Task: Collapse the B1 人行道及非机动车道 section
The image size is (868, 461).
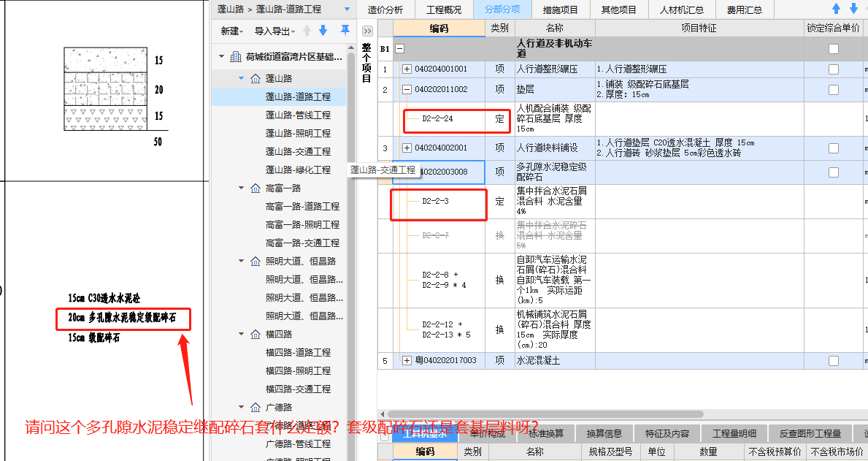Action: (x=399, y=49)
